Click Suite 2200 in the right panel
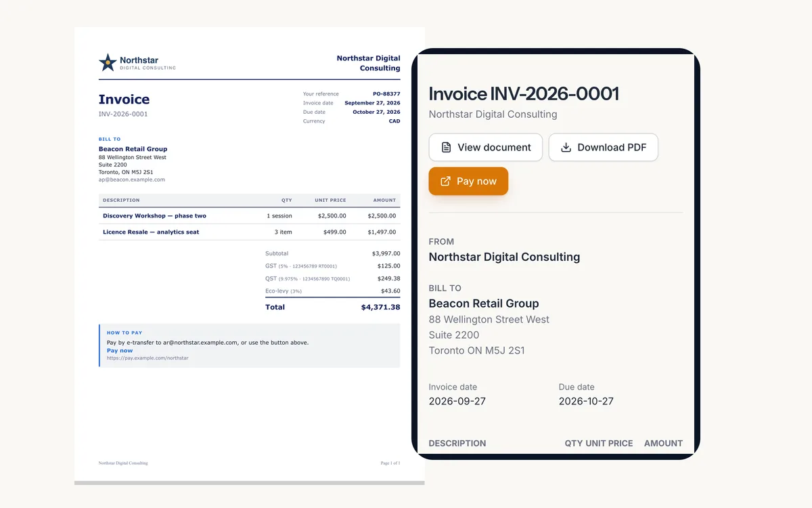The height and width of the screenshot is (508, 812). point(454,335)
